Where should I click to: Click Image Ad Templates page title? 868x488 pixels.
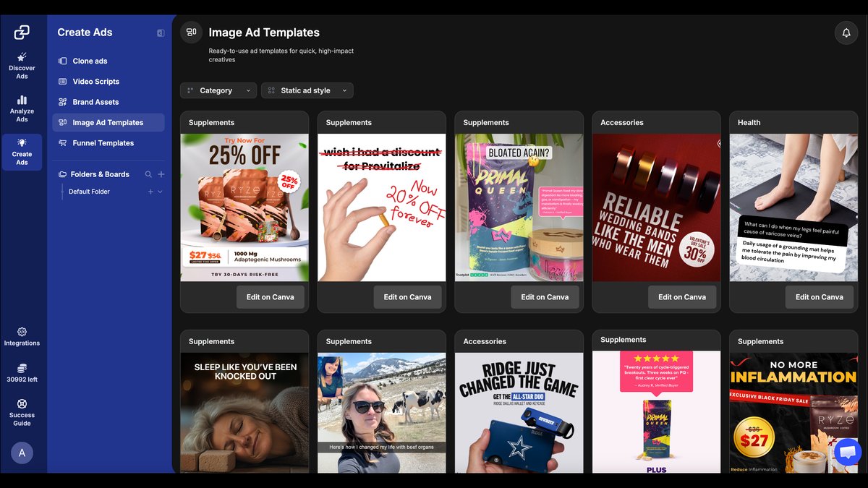264,33
